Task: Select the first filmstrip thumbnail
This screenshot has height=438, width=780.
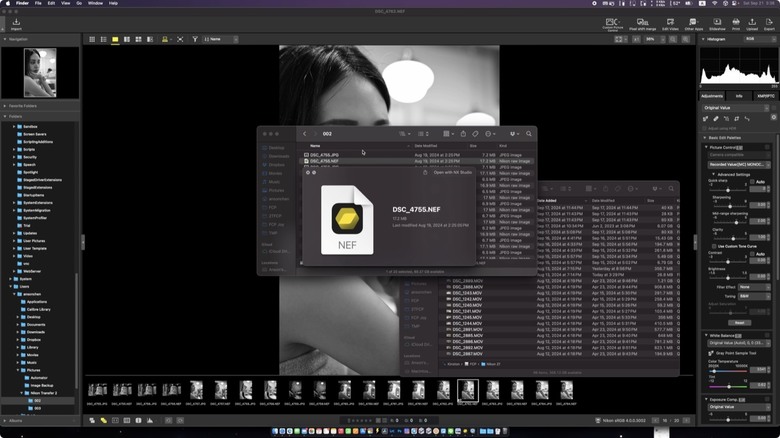Action: pyautogui.click(x=98, y=390)
